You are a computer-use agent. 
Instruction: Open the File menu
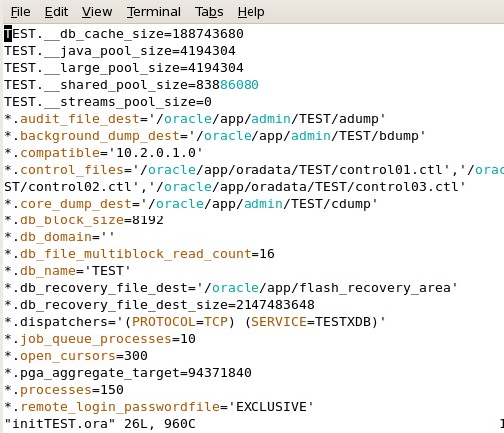[x=20, y=12]
